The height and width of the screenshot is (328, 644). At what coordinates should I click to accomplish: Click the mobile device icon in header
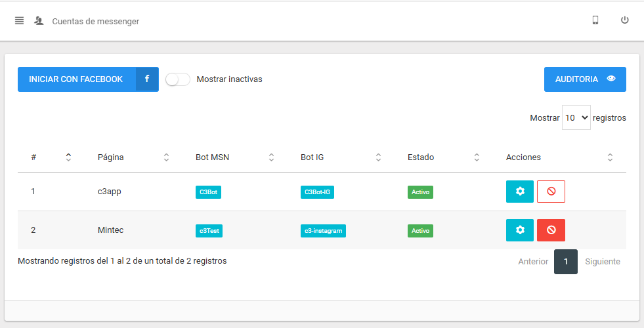pos(595,20)
